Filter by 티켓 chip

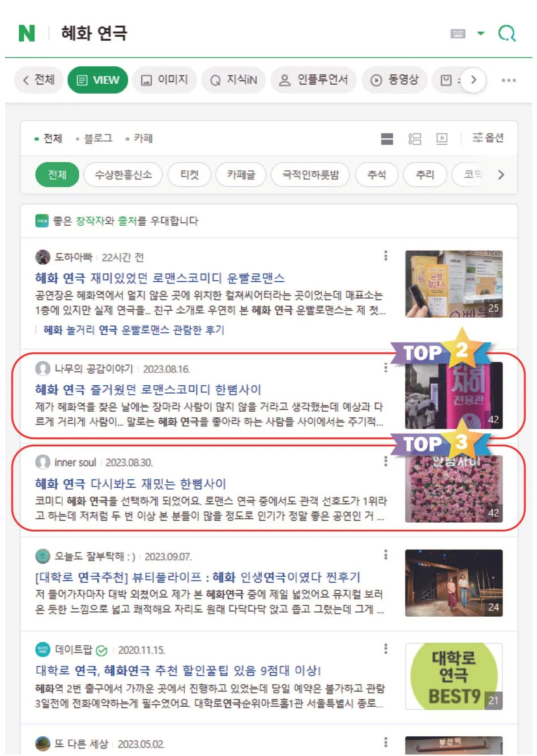(189, 175)
